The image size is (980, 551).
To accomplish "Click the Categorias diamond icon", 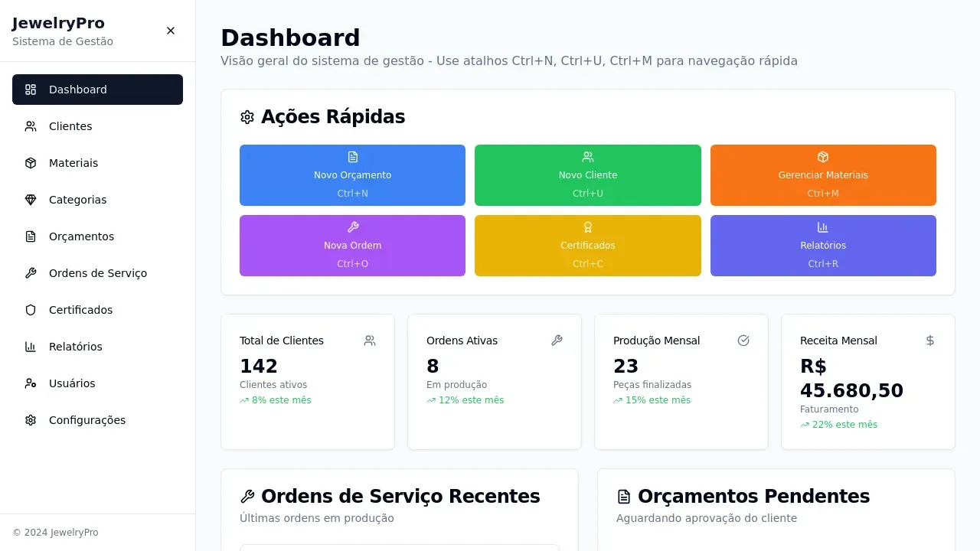I will (x=31, y=200).
